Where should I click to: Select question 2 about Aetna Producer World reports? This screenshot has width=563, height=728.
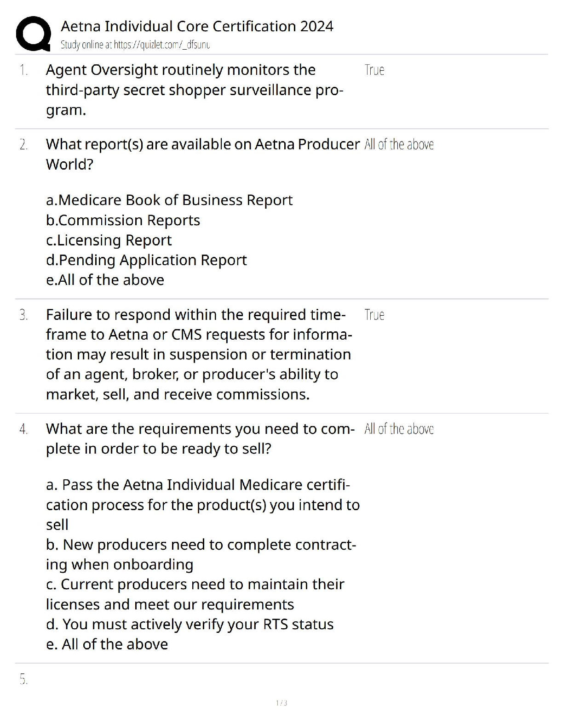pyautogui.click(x=203, y=154)
